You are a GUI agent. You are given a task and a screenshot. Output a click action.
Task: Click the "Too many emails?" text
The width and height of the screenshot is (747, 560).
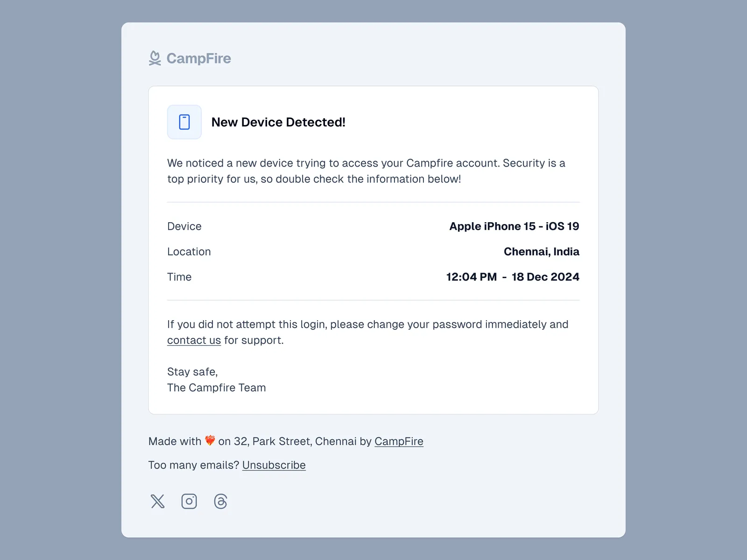click(194, 465)
